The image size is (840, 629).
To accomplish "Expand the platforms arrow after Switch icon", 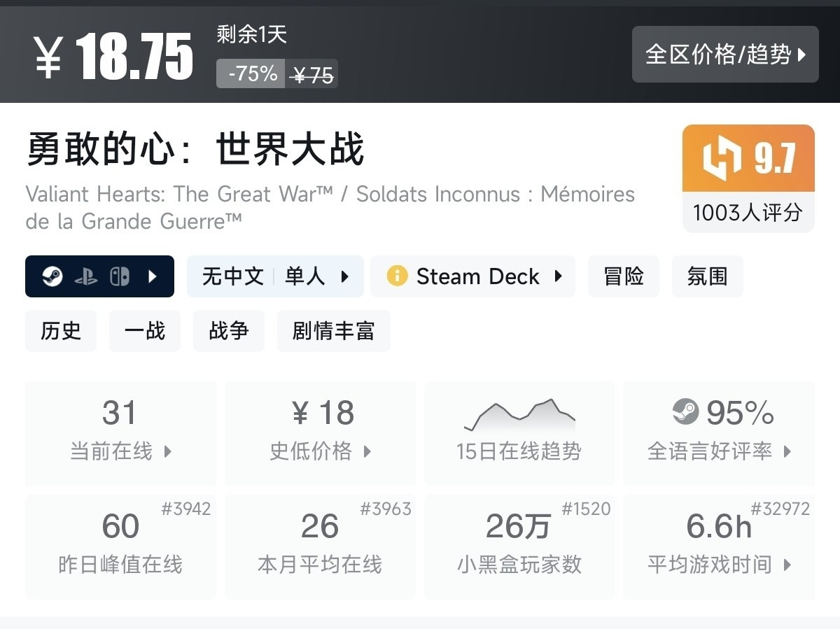I will 153,277.
